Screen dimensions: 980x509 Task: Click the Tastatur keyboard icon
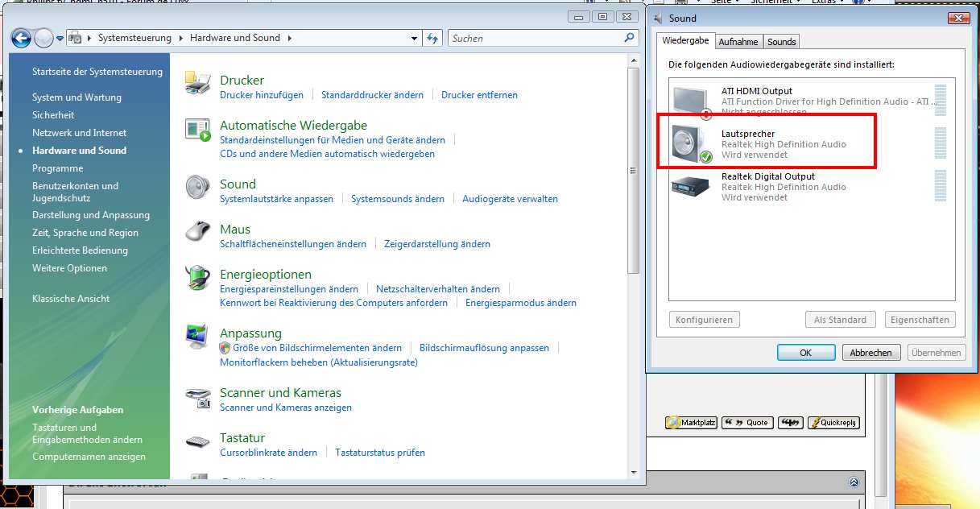tap(197, 441)
